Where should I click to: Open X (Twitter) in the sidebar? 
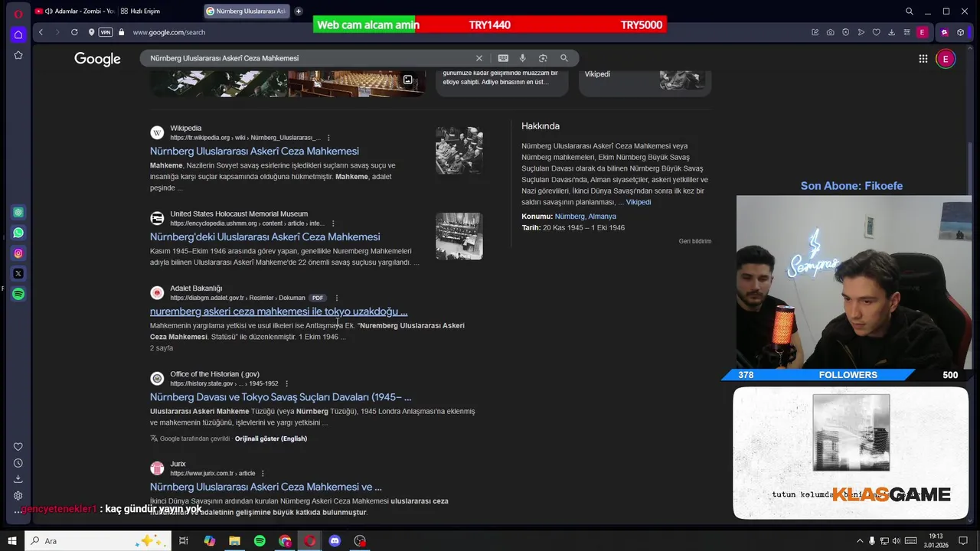pyautogui.click(x=18, y=273)
